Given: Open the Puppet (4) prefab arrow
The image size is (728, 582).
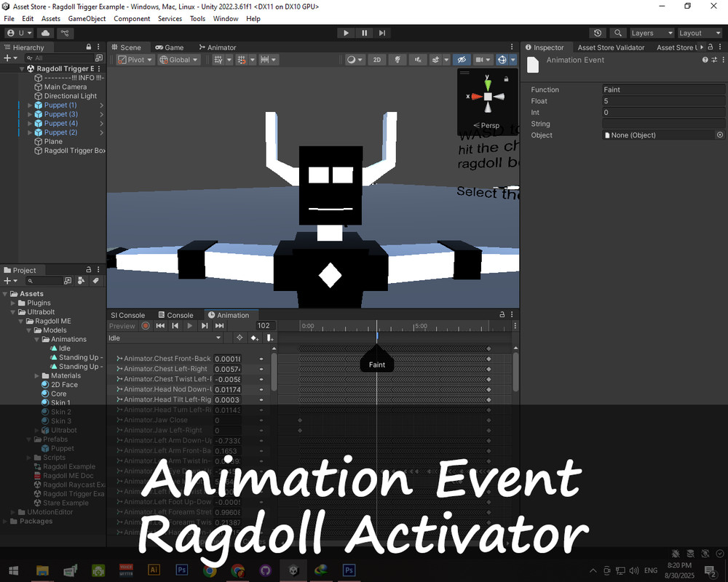Looking at the screenshot, I should [x=101, y=124].
